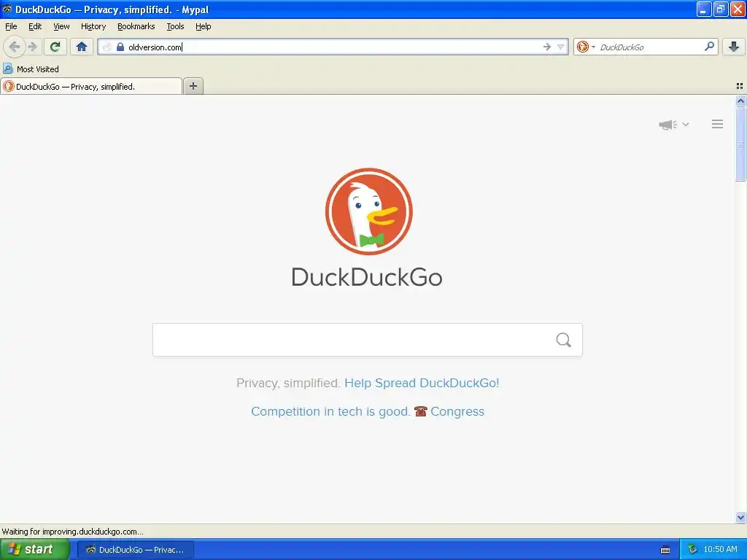
Task: Open the Help menu
Action: 204,26
